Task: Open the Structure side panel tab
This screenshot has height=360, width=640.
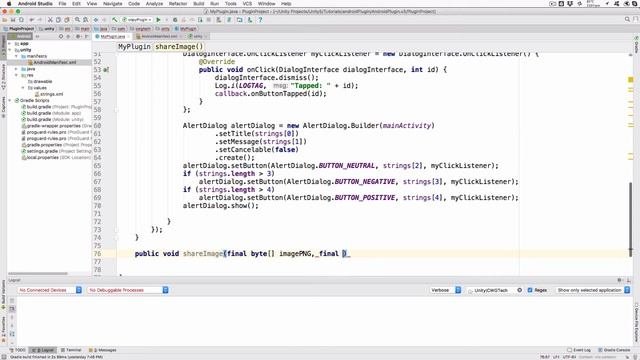Action: tap(3, 76)
